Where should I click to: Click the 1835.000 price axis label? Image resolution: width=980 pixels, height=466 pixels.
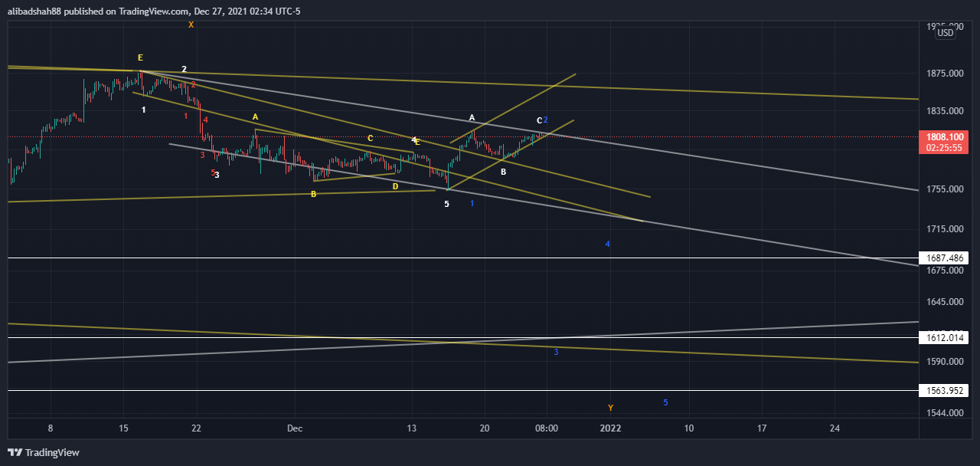pos(944,111)
